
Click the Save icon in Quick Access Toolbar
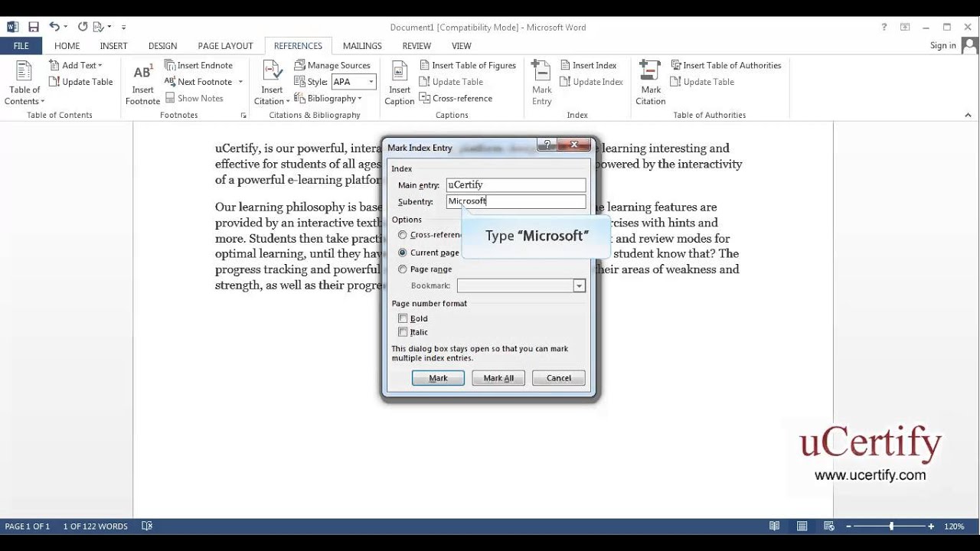[34, 27]
